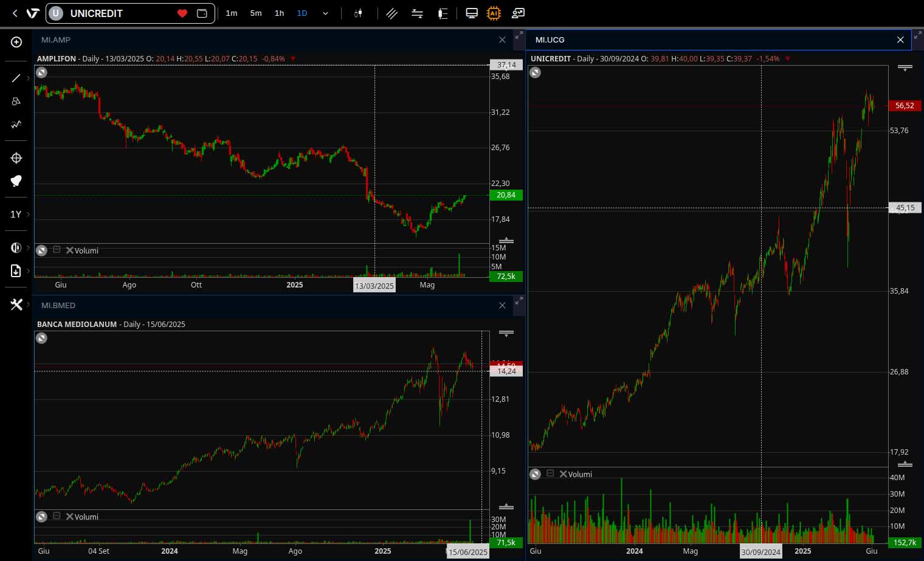Open the wallet icon beside UNICREDIT
The height and width of the screenshot is (561, 924).
[202, 13]
